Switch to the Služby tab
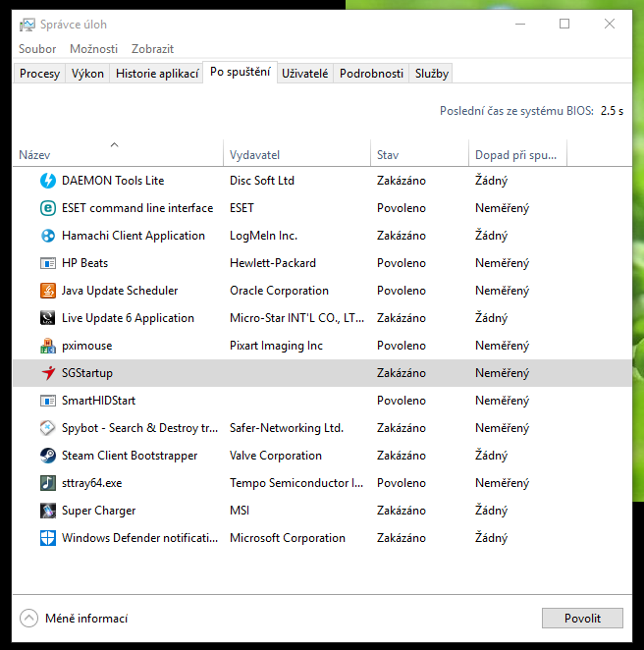This screenshot has width=644, height=650. 431,74
